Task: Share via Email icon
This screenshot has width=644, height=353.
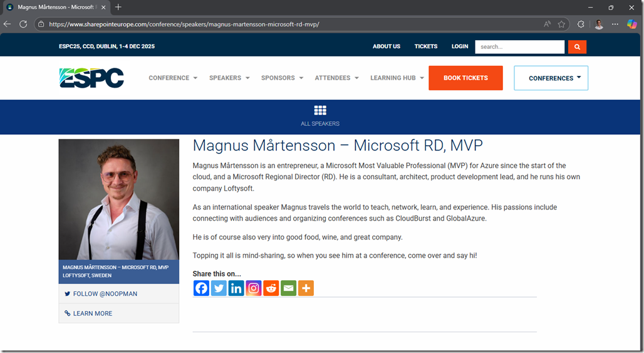Action: click(288, 288)
